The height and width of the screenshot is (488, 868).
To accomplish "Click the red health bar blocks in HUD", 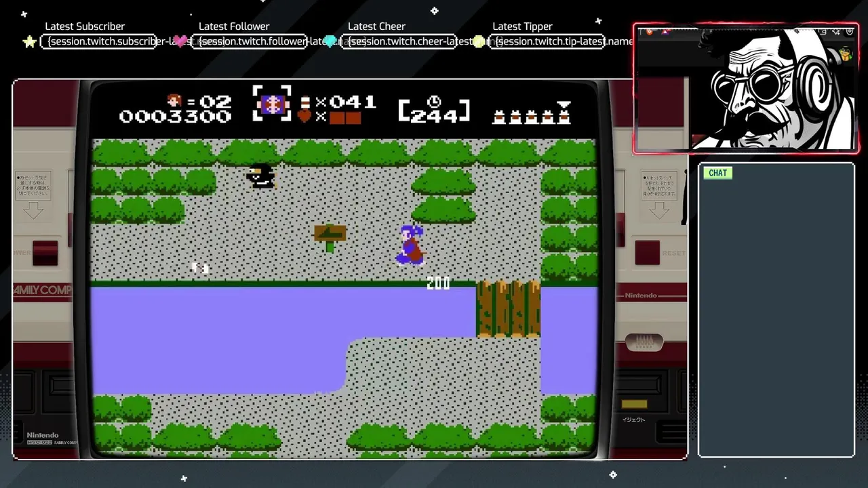I will tap(345, 117).
